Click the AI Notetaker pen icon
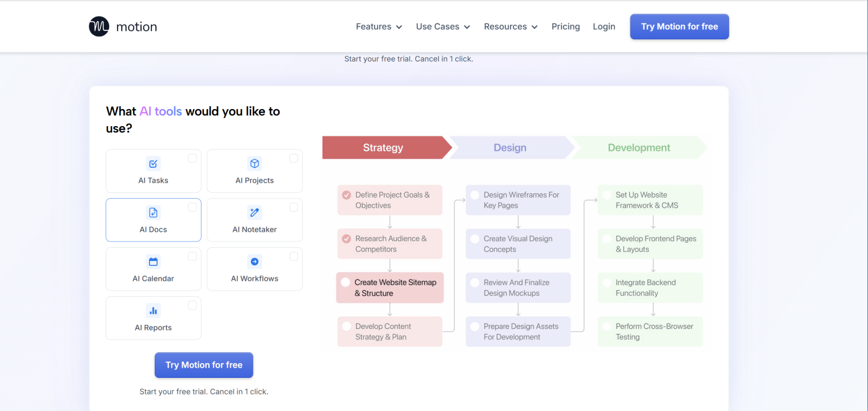 [x=254, y=212]
